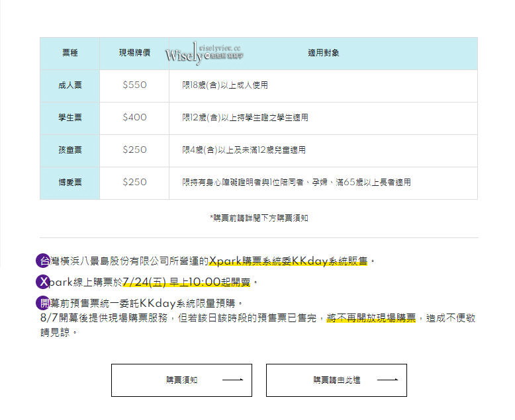The height and width of the screenshot is (420, 515).
Task: Click arrow icon in 購票請由此進 button
Action: tap(387, 380)
